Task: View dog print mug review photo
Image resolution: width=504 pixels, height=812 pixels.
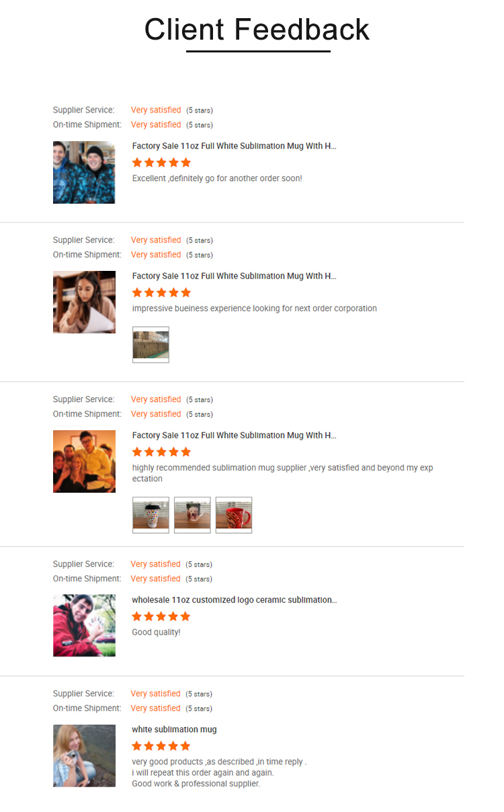Action: [192, 515]
